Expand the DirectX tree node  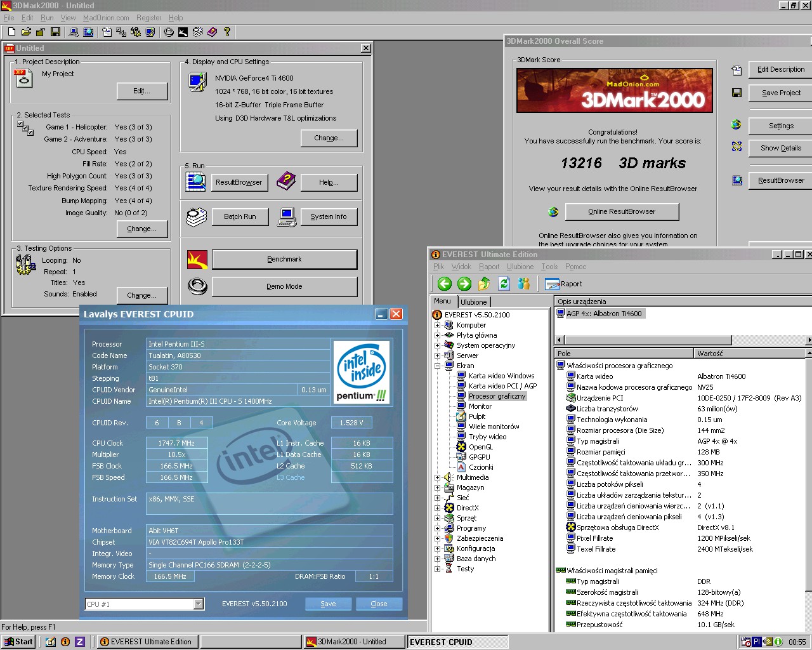click(437, 508)
